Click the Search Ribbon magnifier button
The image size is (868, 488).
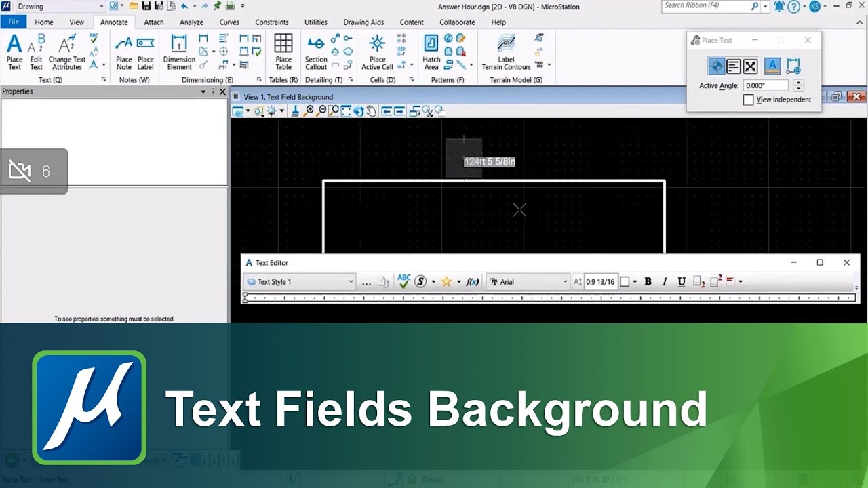[755, 6]
